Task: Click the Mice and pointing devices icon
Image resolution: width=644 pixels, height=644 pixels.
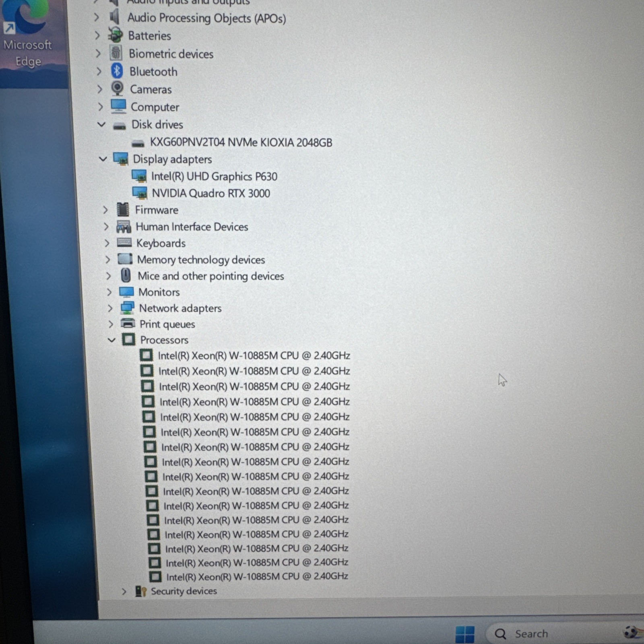Action: point(126,276)
